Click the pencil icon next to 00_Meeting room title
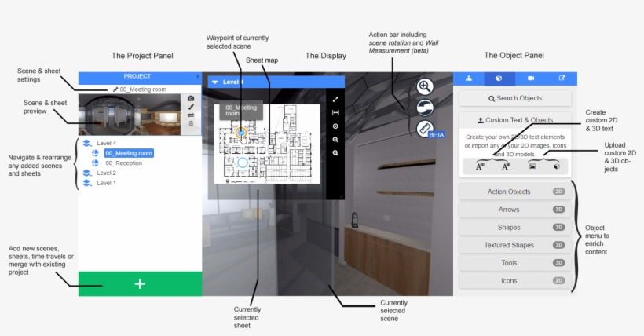Viewport: 644px width, 336px height. tap(115, 89)
